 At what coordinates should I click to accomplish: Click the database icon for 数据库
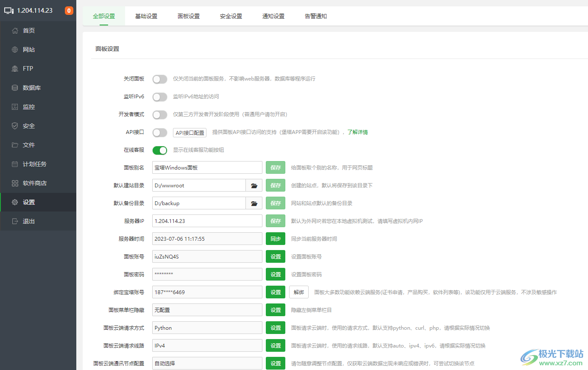[15, 88]
